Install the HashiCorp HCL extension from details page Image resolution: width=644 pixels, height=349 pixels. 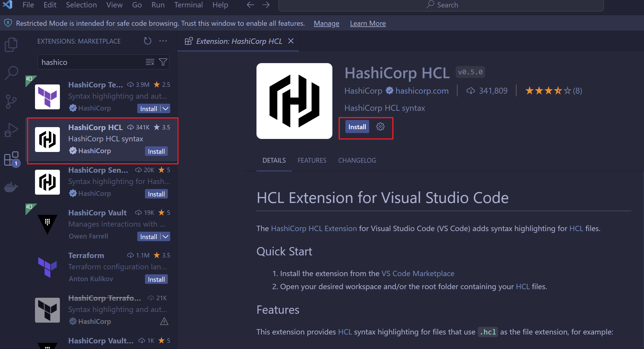point(357,127)
